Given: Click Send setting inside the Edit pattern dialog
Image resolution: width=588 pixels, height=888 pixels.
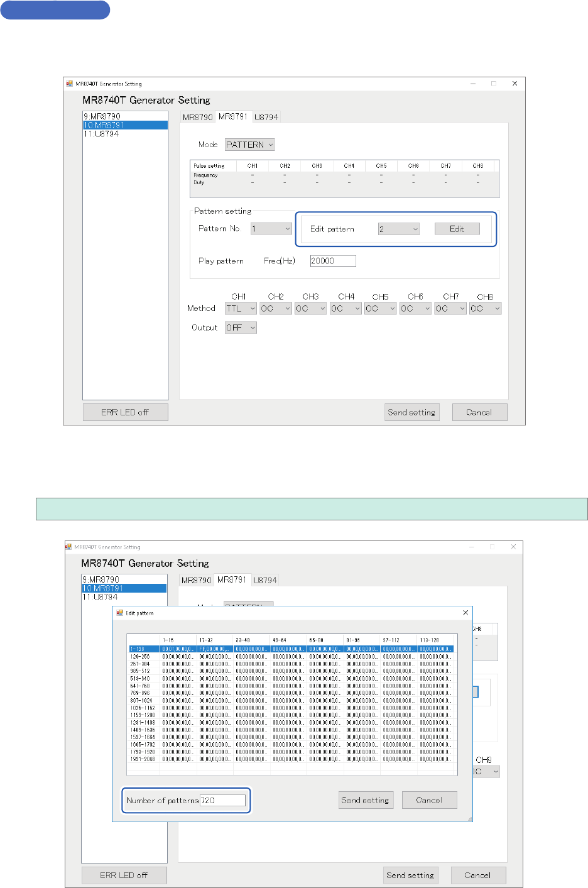Looking at the screenshot, I should pyautogui.click(x=366, y=800).
